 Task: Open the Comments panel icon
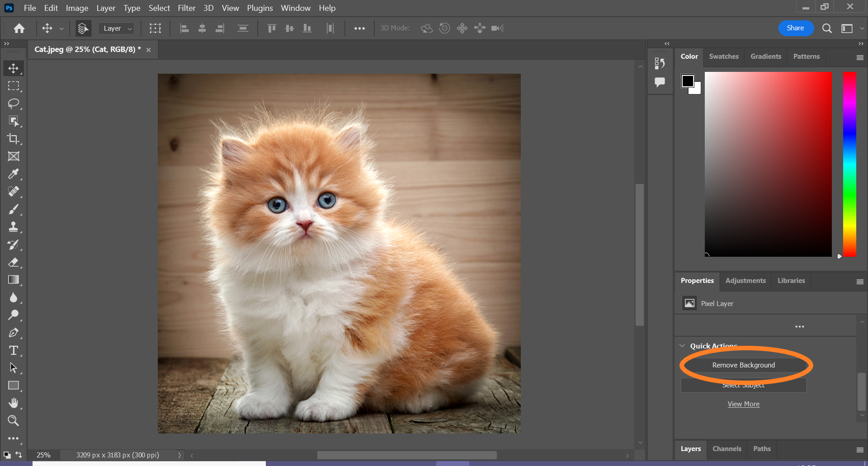coord(660,82)
